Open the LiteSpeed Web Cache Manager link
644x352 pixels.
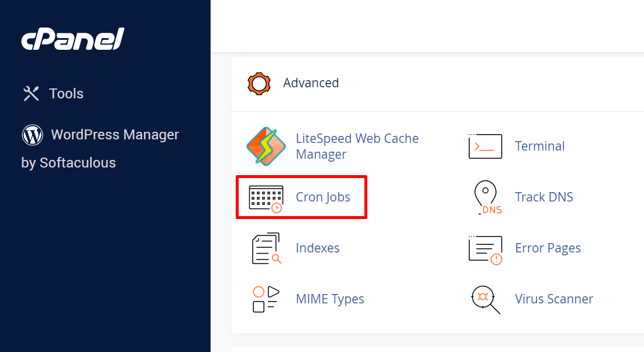click(x=357, y=146)
